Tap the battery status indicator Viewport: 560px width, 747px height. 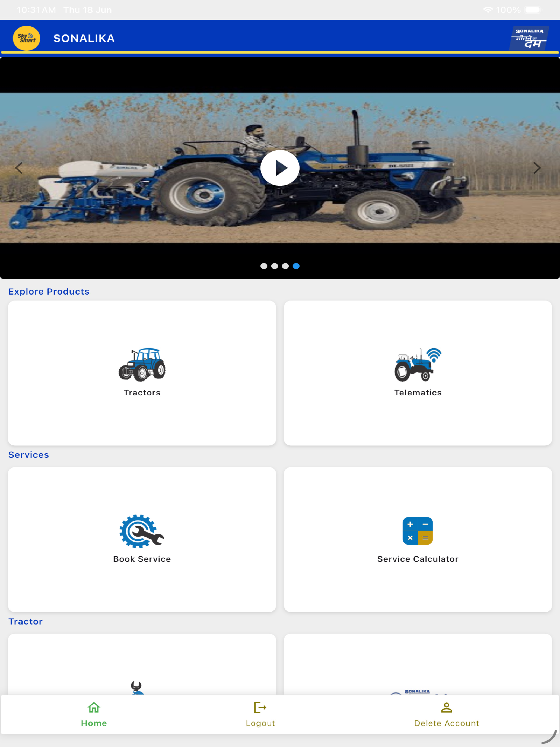coord(533,10)
